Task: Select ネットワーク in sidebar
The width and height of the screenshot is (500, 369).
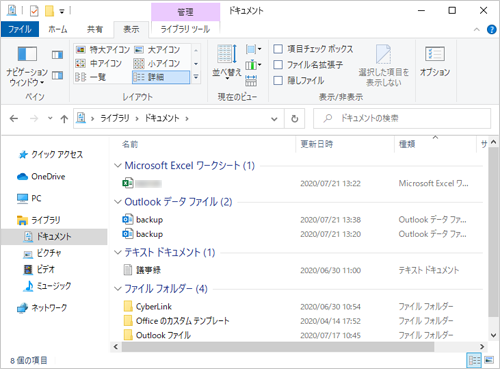Action: tap(42, 308)
